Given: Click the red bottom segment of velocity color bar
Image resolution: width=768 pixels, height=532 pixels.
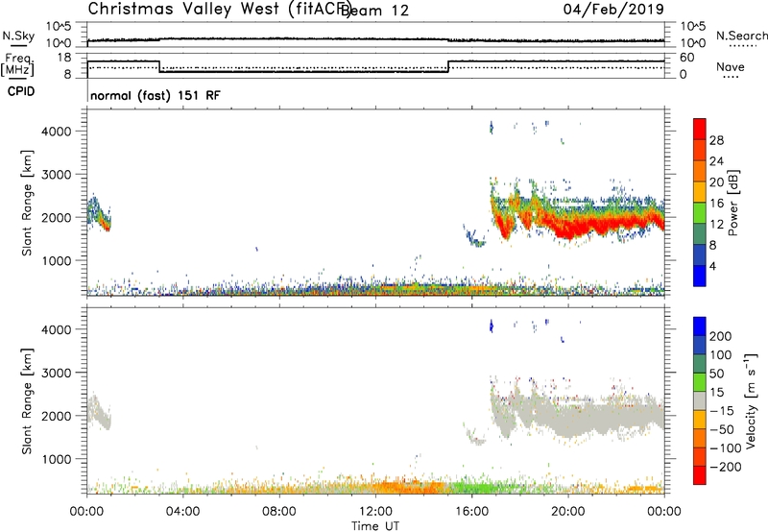Looking at the screenshot, I should tap(700, 475).
